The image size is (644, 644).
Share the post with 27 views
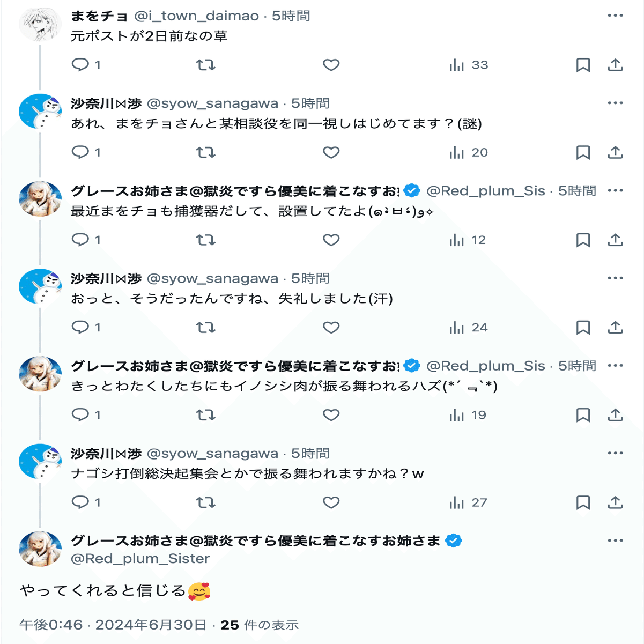615,502
